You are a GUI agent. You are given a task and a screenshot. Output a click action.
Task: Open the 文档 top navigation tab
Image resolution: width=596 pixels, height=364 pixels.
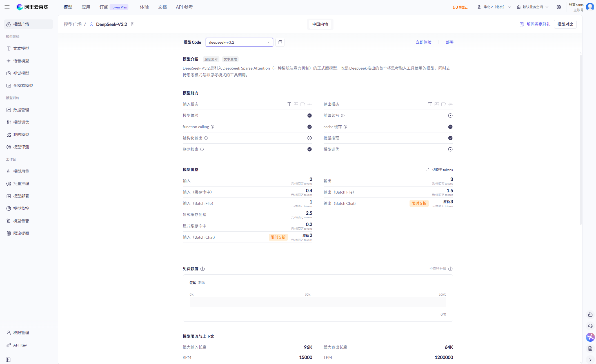[162, 7]
